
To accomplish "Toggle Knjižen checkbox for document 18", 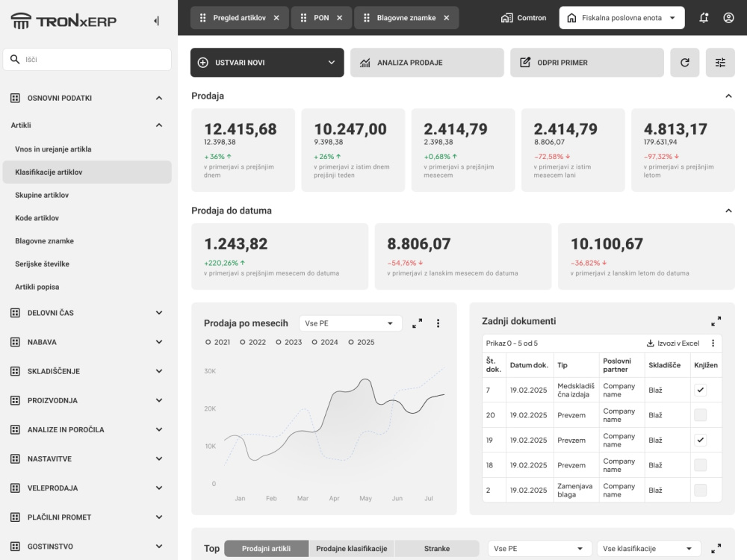I will click(701, 465).
